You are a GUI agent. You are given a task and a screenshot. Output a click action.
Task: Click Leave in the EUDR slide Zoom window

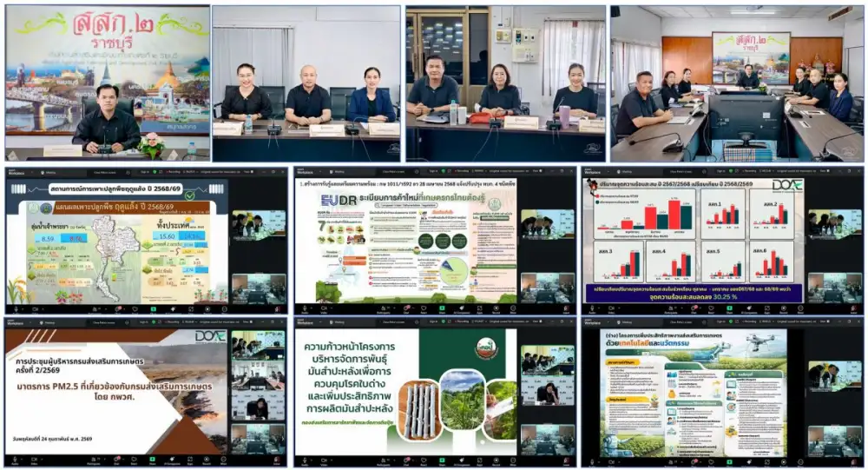(x=566, y=308)
